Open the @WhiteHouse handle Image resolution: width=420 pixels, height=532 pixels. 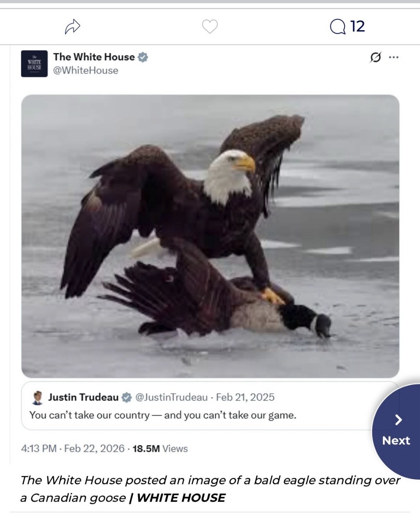pos(85,71)
